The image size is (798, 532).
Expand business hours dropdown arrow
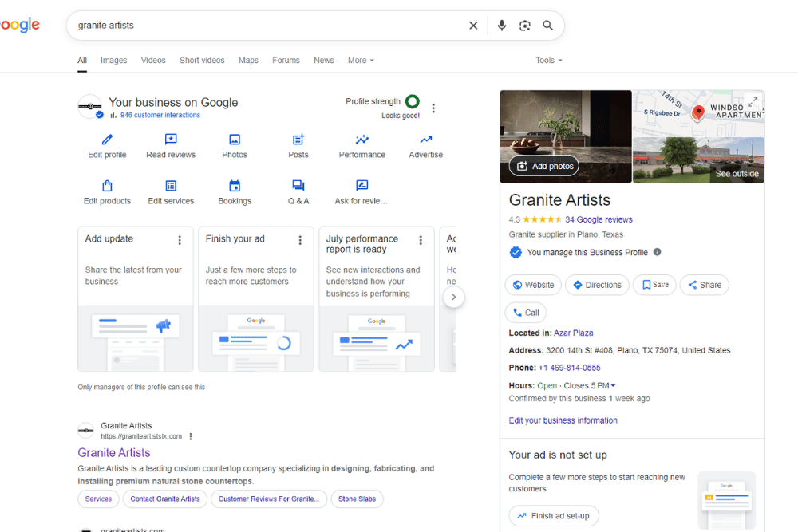point(613,385)
